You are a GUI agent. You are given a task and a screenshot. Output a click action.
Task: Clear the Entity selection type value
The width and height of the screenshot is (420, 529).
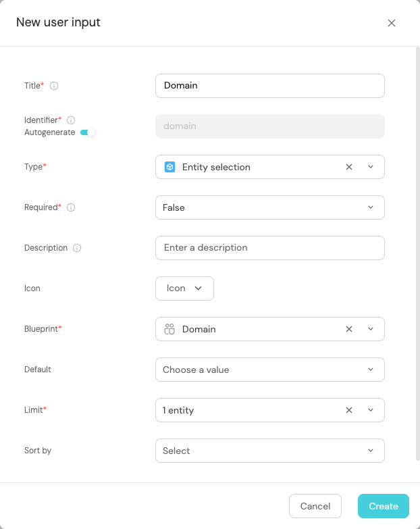coord(349,167)
